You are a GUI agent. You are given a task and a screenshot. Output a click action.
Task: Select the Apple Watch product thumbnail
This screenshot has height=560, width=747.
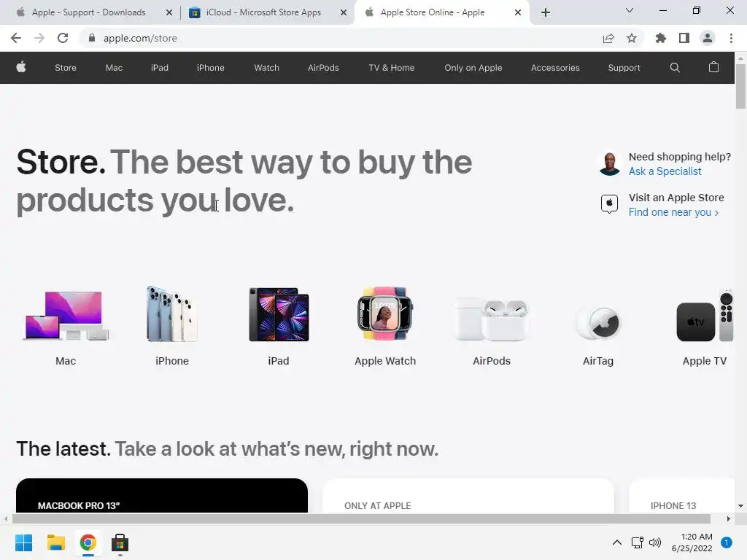click(x=385, y=314)
